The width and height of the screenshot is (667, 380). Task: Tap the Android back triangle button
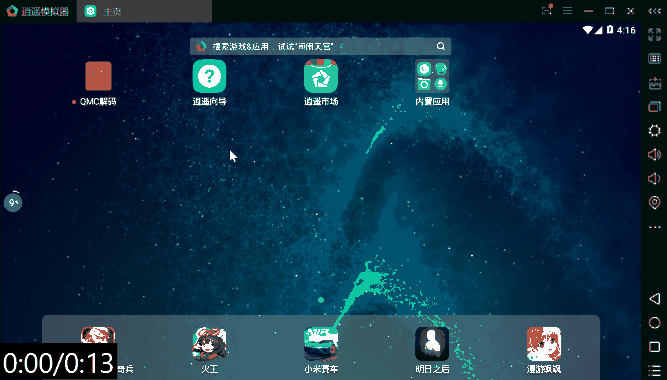pyautogui.click(x=655, y=298)
